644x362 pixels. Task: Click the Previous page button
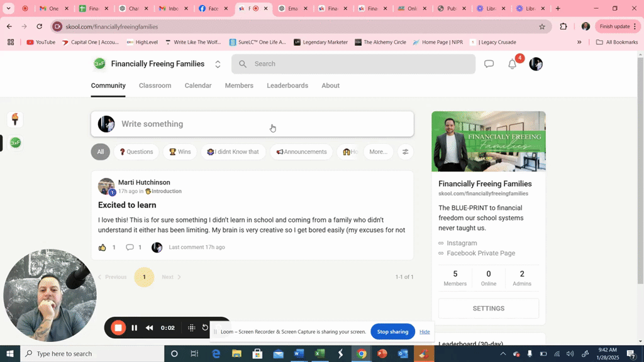(x=112, y=277)
